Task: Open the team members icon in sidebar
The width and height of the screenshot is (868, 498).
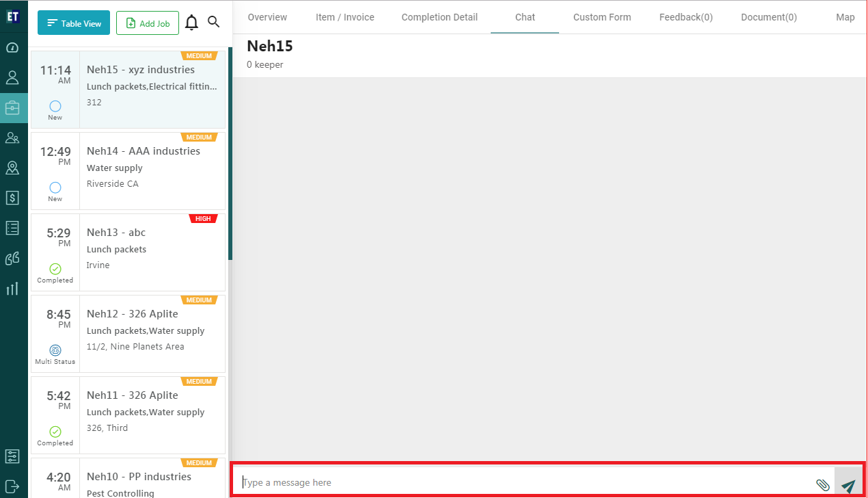Action: click(x=12, y=138)
